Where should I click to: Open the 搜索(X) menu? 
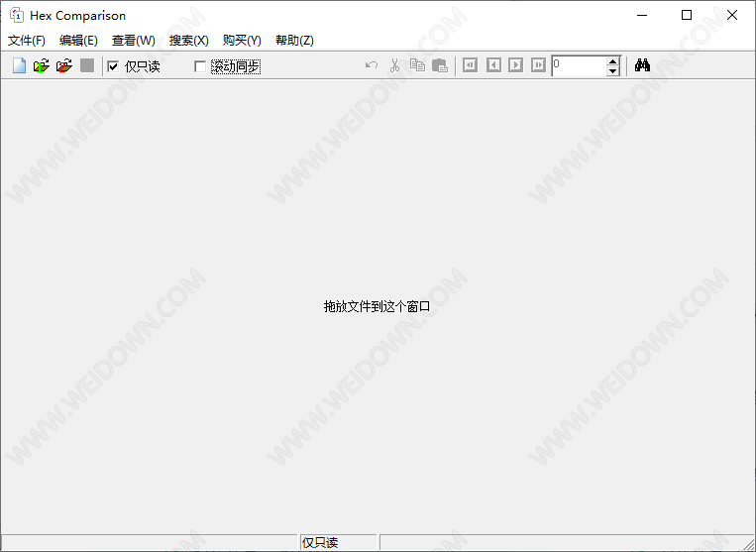[x=189, y=41]
